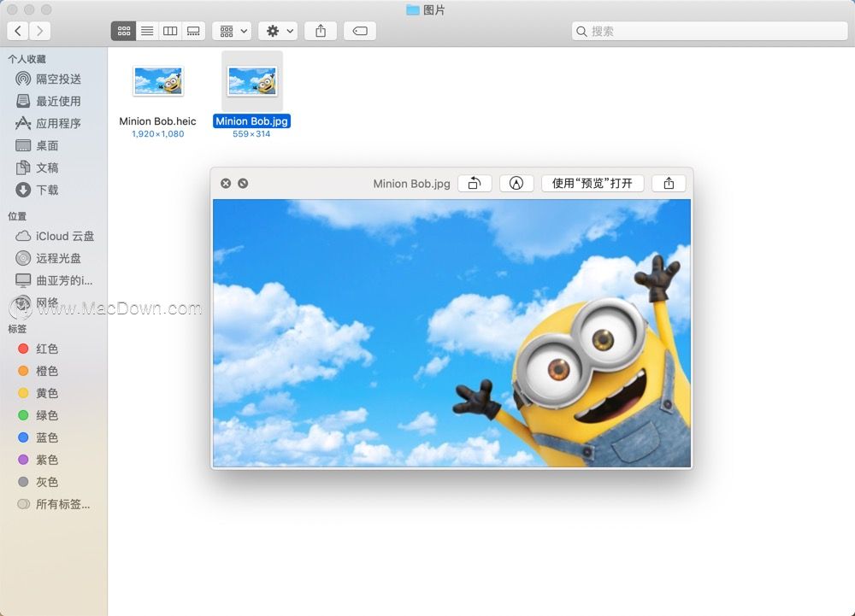Screen dimensions: 855x616
Task: Select the 黄色 yellow tag
Action: 53,393
